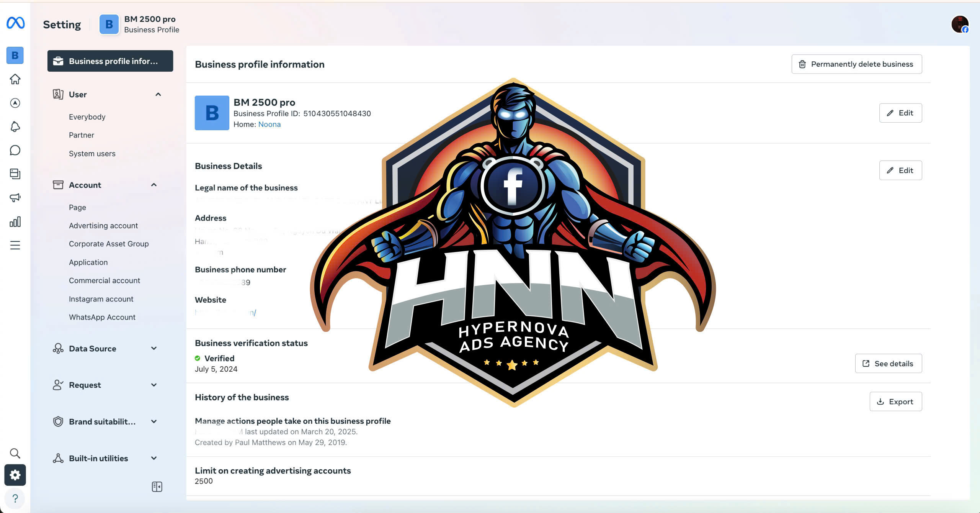Click the Setting page title
Image resolution: width=980 pixels, height=513 pixels.
click(x=62, y=25)
